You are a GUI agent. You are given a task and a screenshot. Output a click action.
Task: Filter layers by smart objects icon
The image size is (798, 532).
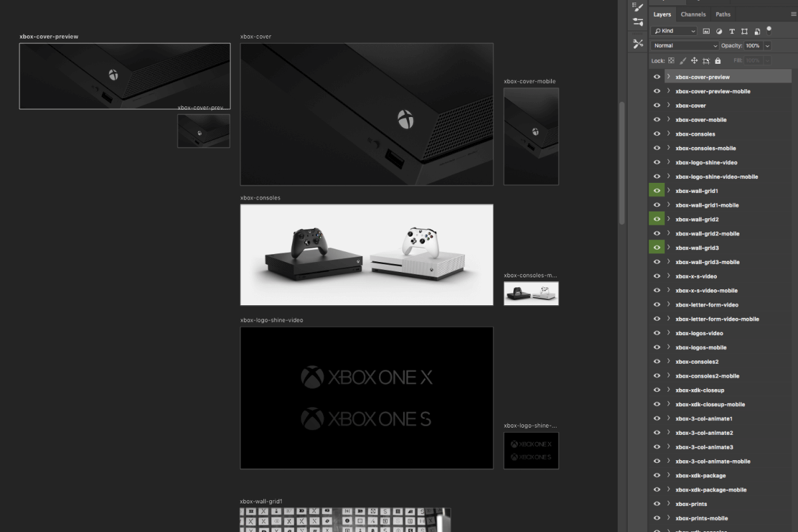[757, 31]
